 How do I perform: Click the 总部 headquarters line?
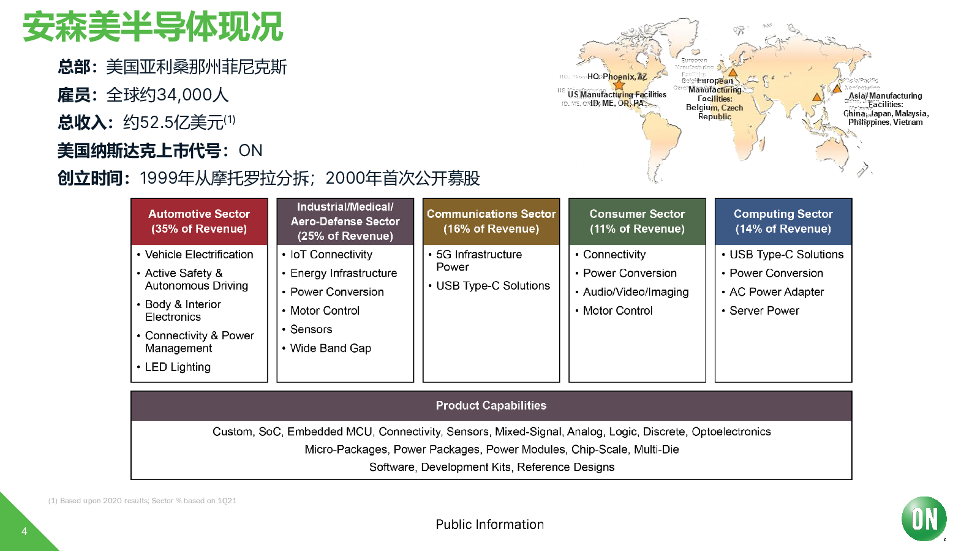[x=172, y=67]
